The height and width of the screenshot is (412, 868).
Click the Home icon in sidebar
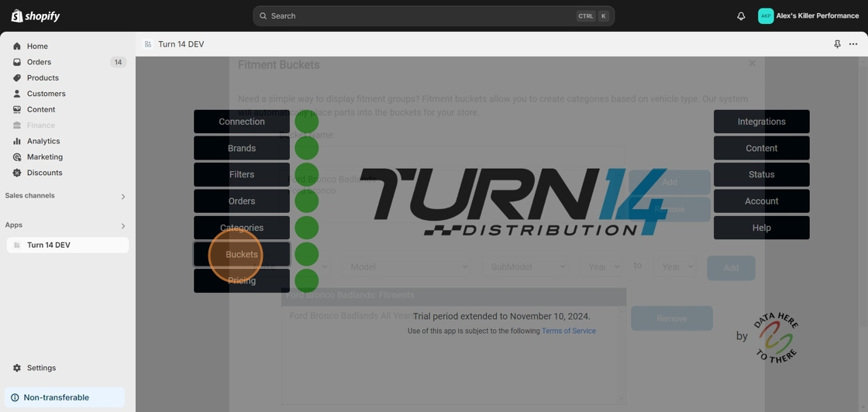coord(17,46)
